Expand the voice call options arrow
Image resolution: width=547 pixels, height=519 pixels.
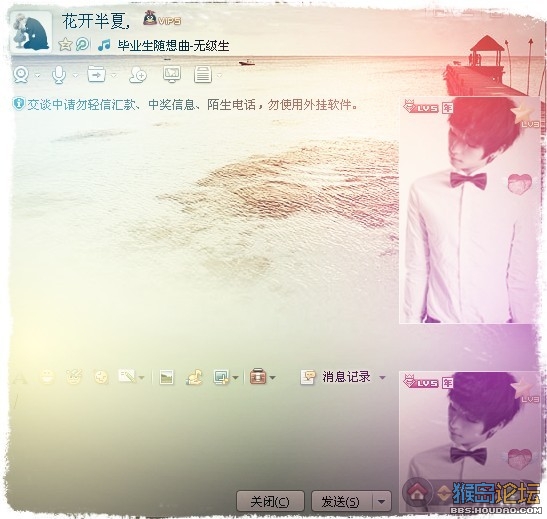pyautogui.click(x=75, y=75)
